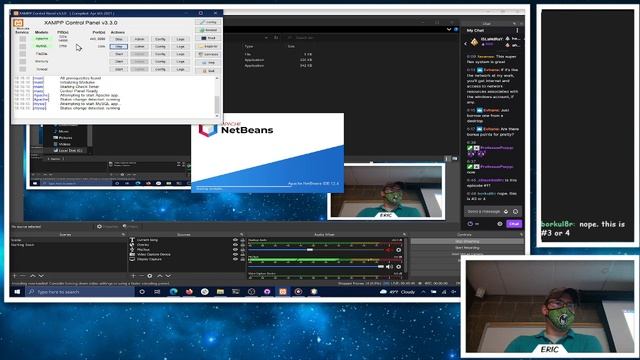Click purple Chat send button
640x360 pixels.
514,224
